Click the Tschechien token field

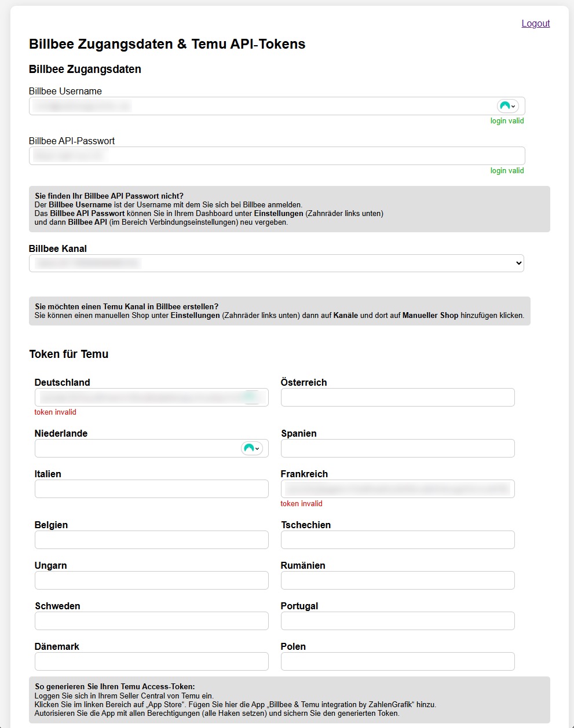(398, 540)
